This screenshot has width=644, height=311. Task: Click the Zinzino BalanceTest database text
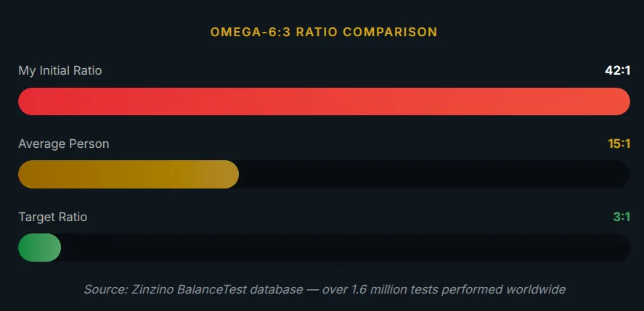(217, 290)
